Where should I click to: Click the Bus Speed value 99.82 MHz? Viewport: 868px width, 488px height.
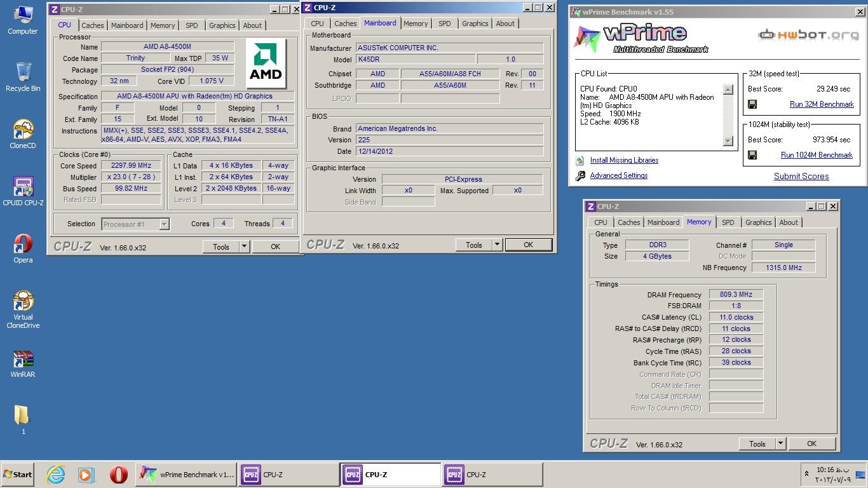[131, 189]
